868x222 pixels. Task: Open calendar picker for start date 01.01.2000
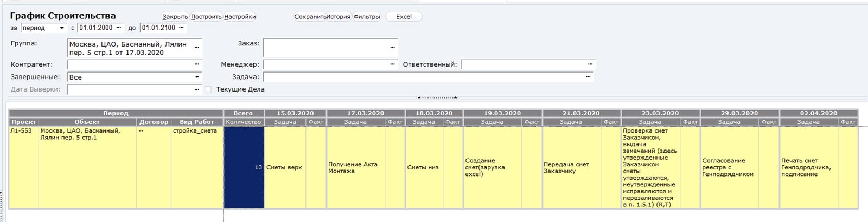(x=119, y=28)
